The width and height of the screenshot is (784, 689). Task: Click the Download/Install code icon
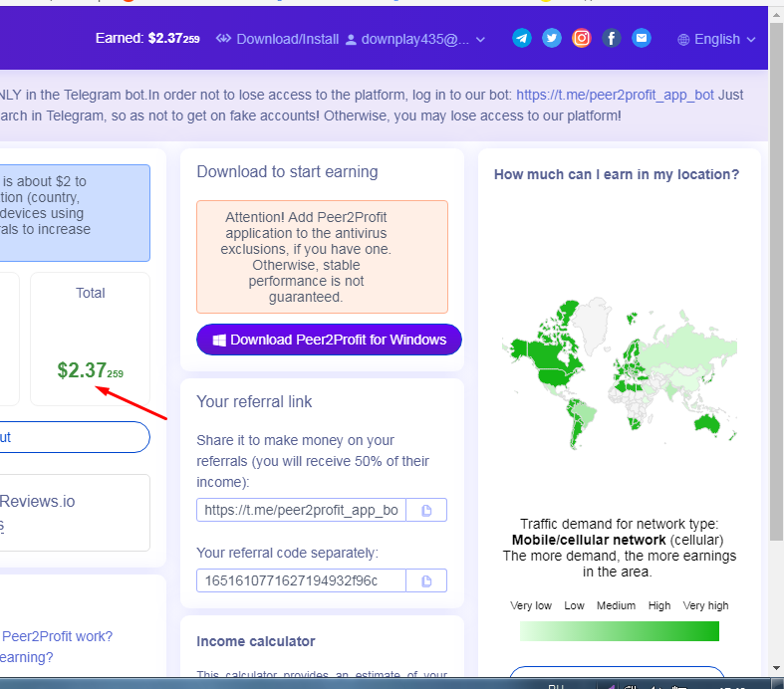[223, 39]
